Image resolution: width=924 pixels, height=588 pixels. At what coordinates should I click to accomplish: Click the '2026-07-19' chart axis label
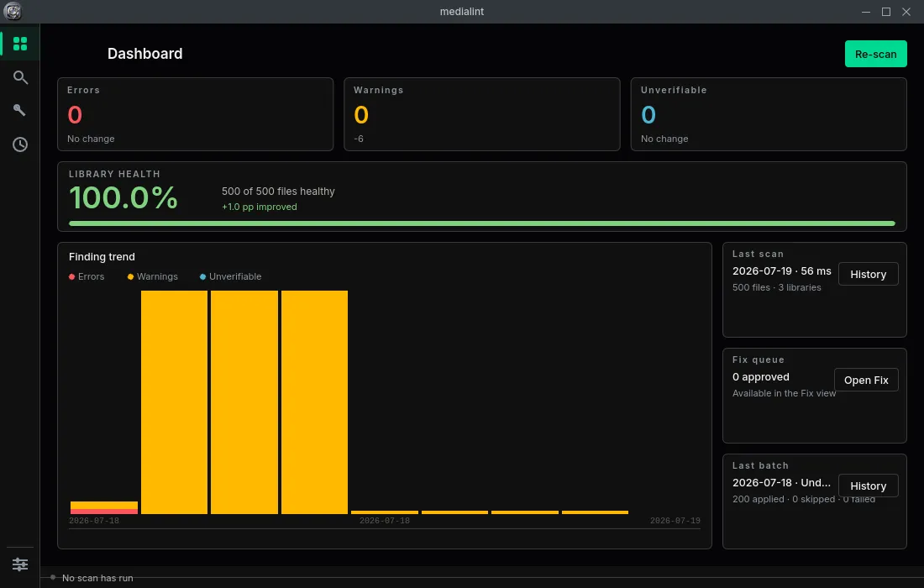(675, 521)
